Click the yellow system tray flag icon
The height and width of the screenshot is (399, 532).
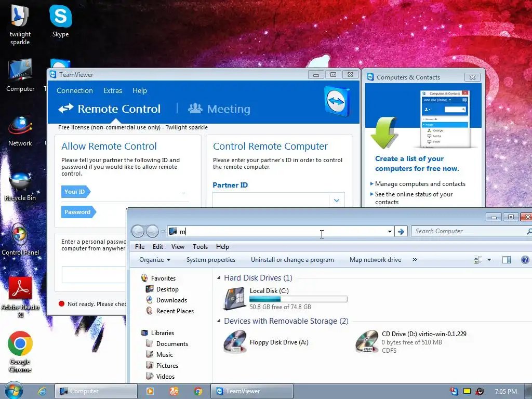(467, 391)
